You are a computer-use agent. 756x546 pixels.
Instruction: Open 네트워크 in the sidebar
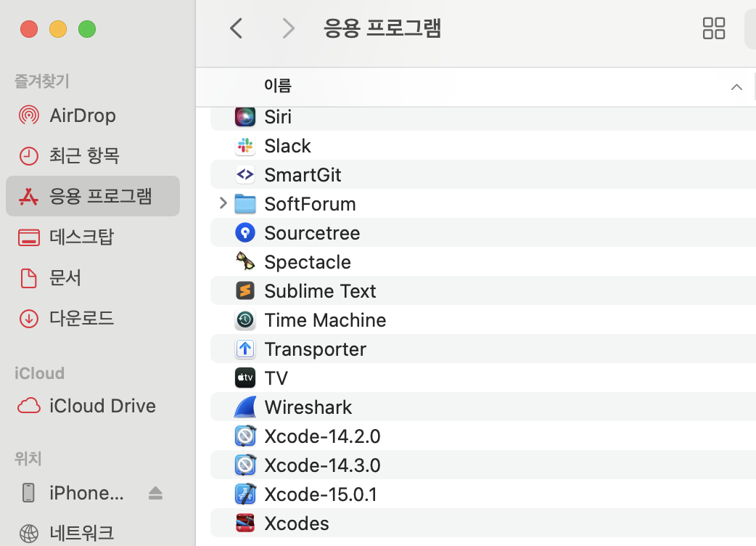(x=82, y=533)
